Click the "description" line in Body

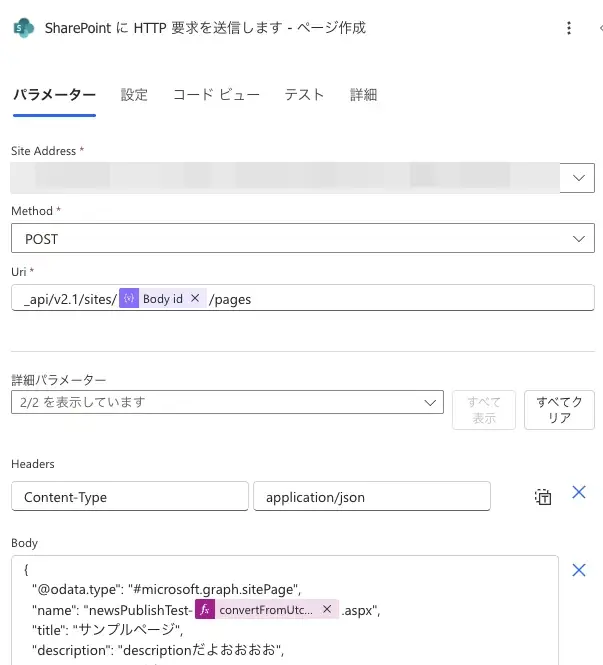click(x=158, y=650)
